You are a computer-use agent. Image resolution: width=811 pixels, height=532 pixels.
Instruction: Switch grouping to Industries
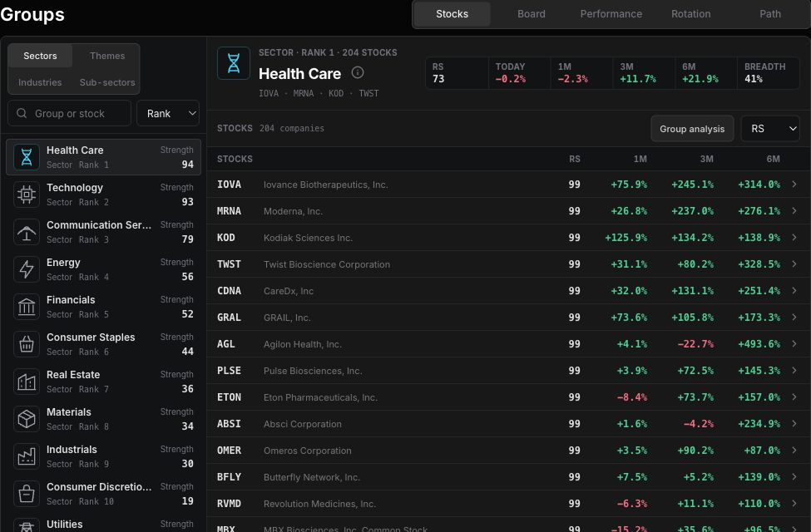(x=40, y=82)
